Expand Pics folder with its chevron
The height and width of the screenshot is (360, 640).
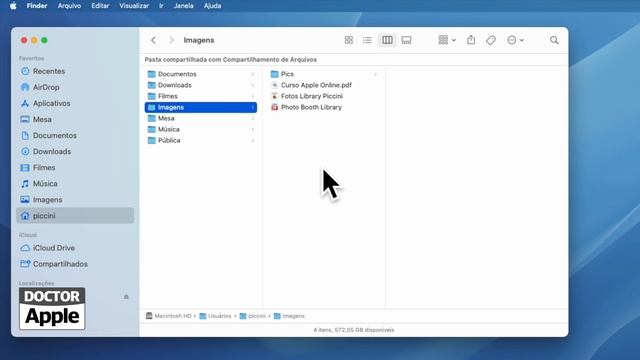pyautogui.click(x=376, y=74)
